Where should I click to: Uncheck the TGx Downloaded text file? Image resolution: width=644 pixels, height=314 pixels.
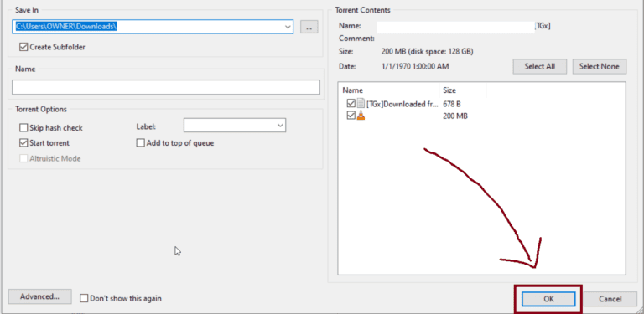pyautogui.click(x=351, y=104)
